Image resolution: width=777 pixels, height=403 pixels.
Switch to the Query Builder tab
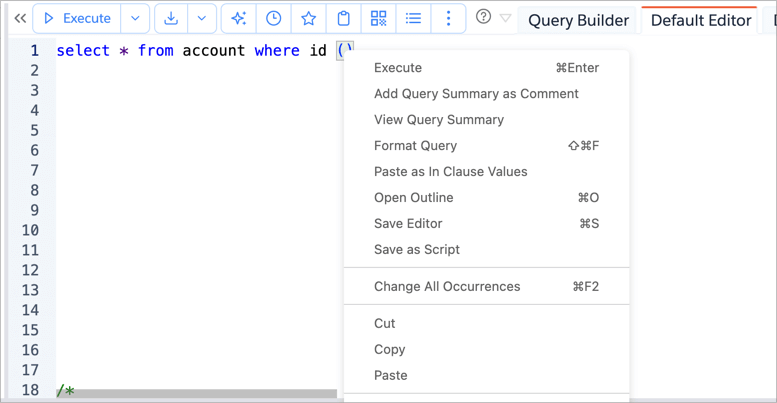[578, 20]
